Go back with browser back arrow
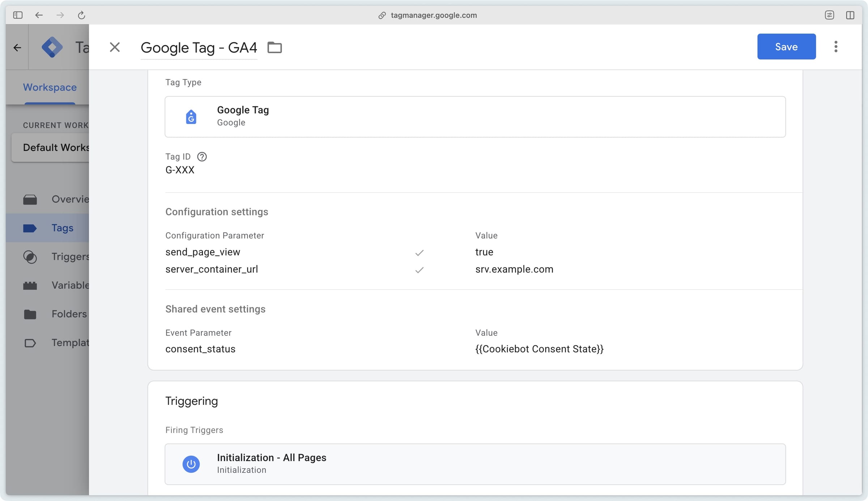The width and height of the screenshot is (868, 501). pyautogui.click(x=39, y=15)
